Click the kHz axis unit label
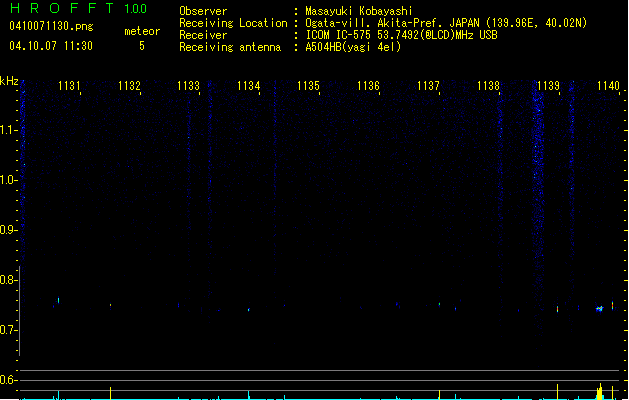The width and height of the screenshot is (629, 400). [x=9, y=81]
